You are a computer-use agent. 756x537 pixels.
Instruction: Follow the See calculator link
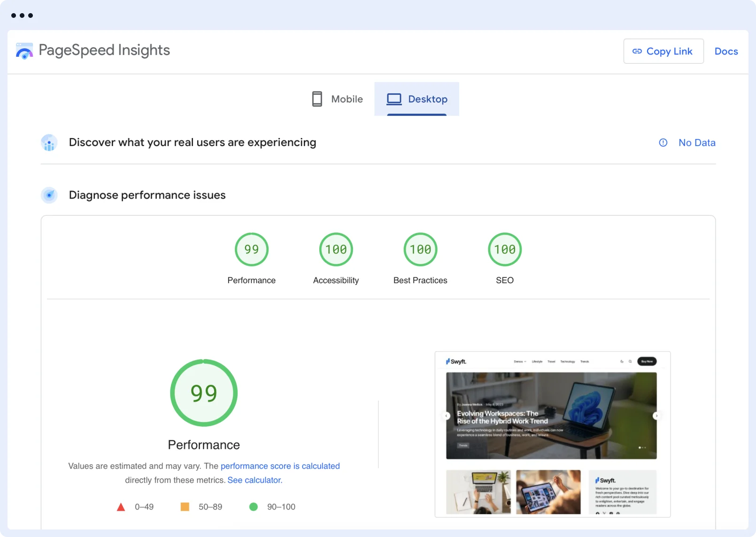point(255,480)
